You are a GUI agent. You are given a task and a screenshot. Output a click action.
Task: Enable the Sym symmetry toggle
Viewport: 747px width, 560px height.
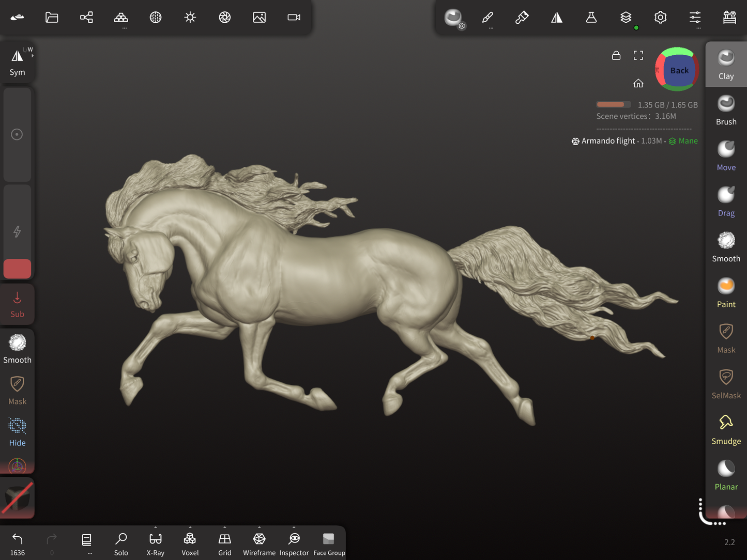click(x=17, y=62)
